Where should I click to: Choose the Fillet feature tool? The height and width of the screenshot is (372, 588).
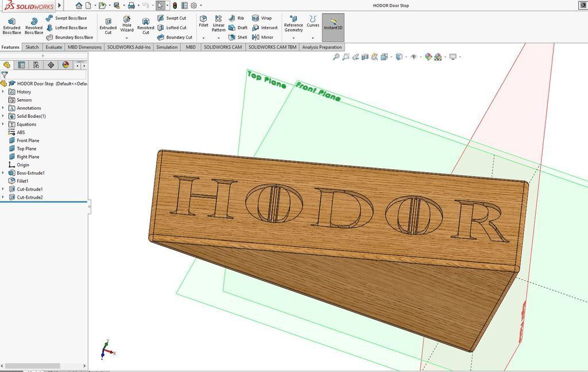pos(203,22)
